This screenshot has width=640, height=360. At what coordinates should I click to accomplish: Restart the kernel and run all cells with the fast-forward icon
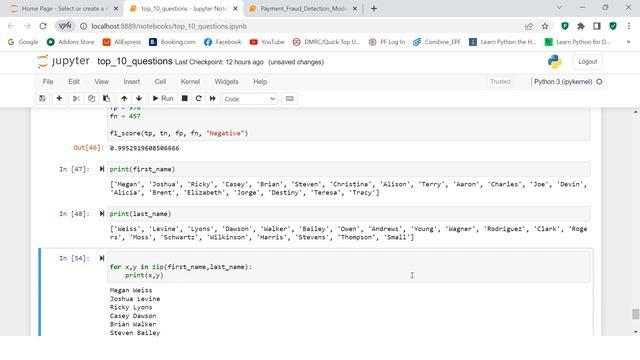tap(213, 99)
